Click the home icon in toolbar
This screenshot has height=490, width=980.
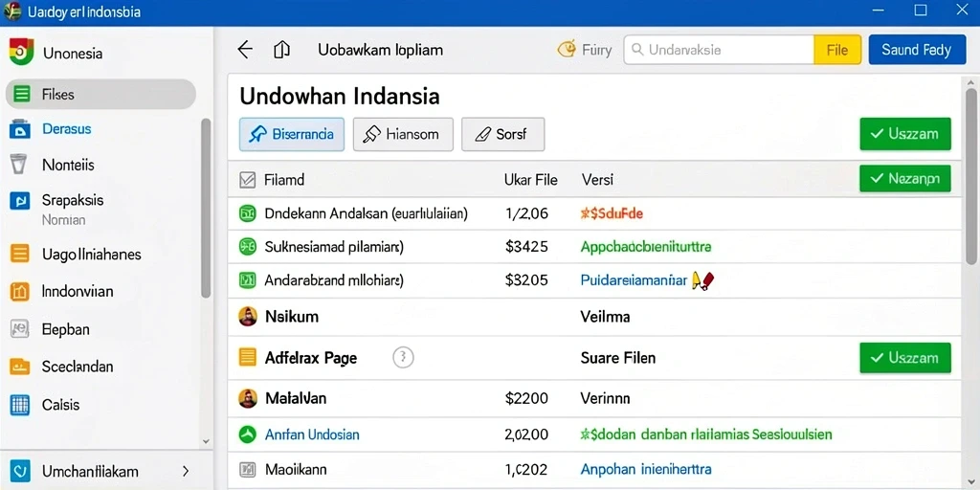tap(282, 50)
